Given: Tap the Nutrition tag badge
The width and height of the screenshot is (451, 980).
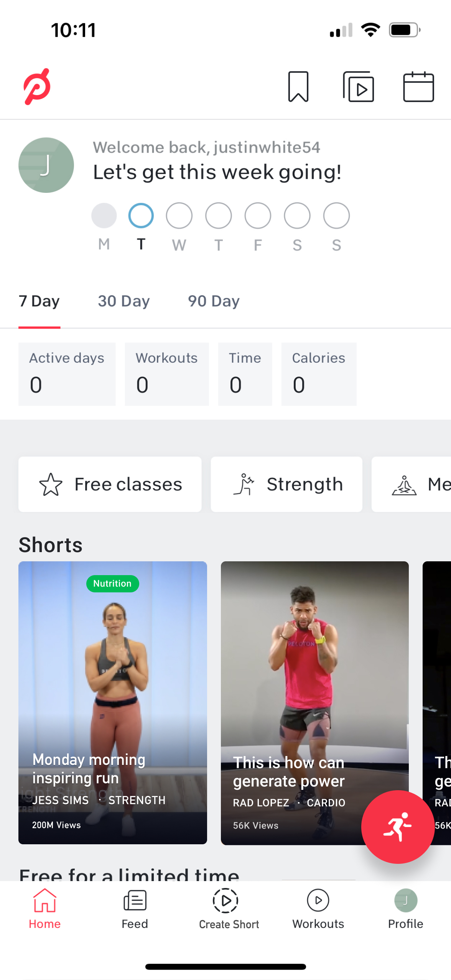Looking at the screenshot, I should tap(112, 583).
